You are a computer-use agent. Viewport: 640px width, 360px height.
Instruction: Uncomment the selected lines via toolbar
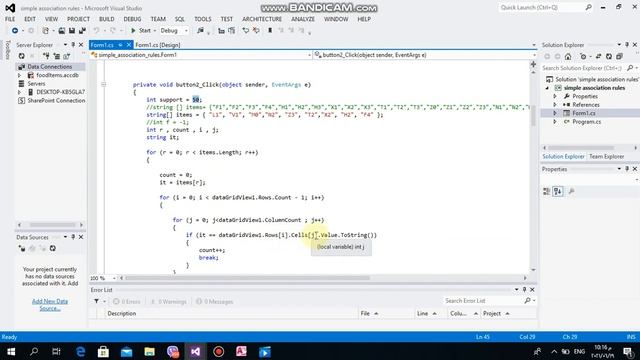tap(256, 31)
